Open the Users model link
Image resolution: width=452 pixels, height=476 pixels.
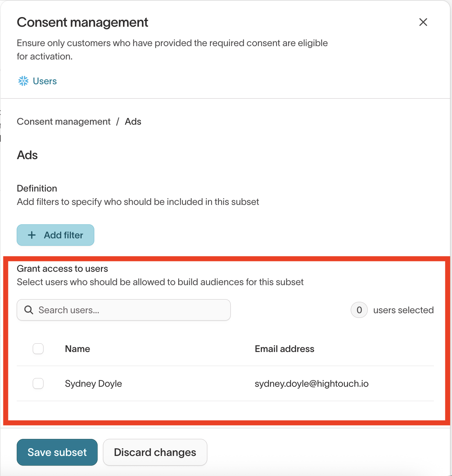click(x=45, y=81)
